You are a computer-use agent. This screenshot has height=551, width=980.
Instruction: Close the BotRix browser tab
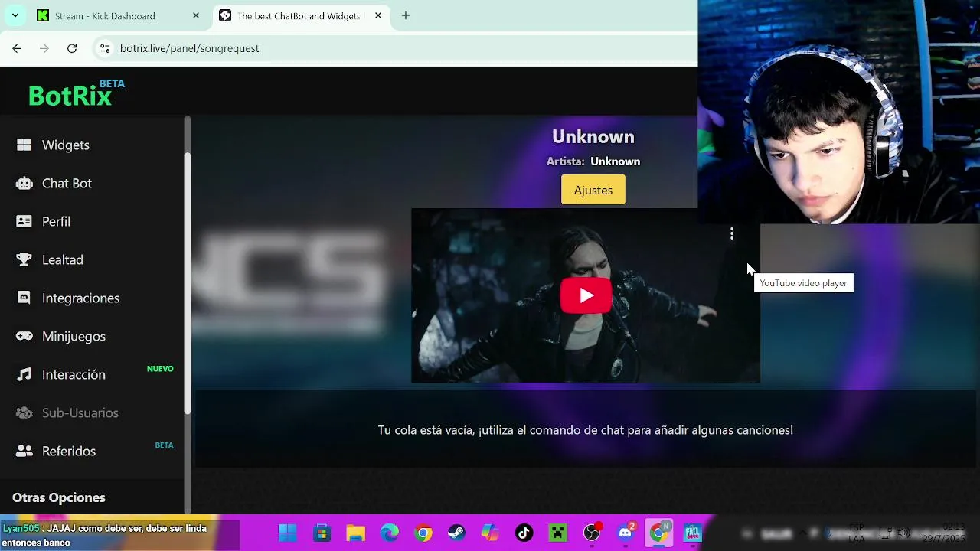point(377,15)
